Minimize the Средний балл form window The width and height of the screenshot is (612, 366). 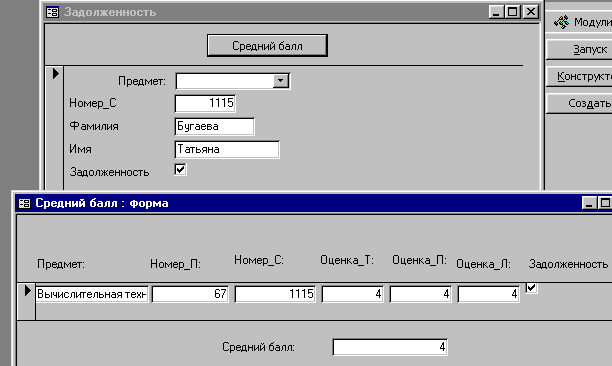coord(589,203)
